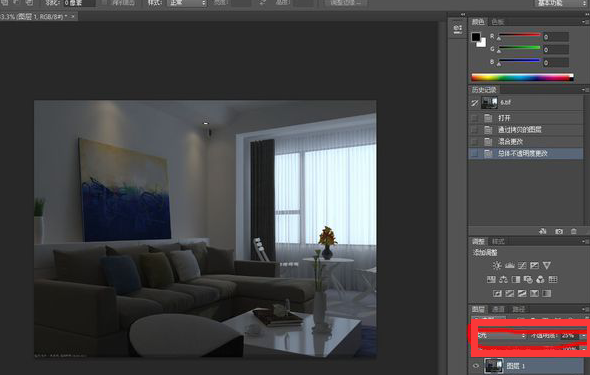Image resolution: width=590 pixels, height=375 pixels.
Task: Delete current history state with trash icon
Action: tap(573, 231)
